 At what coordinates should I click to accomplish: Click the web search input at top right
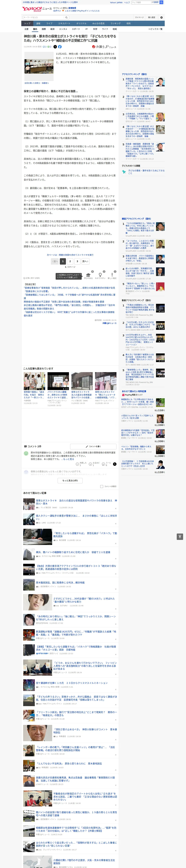(141, 2)
